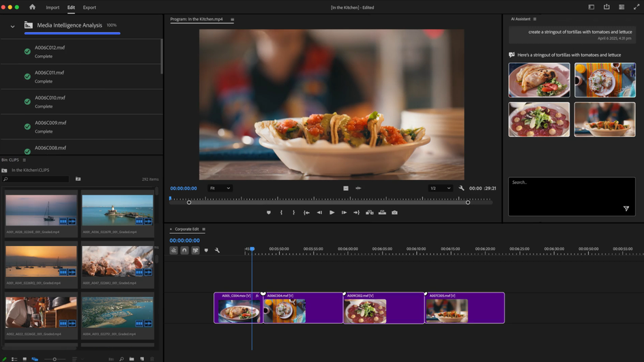Click the find magnifier in bin footer

click(x=121, y=359)
